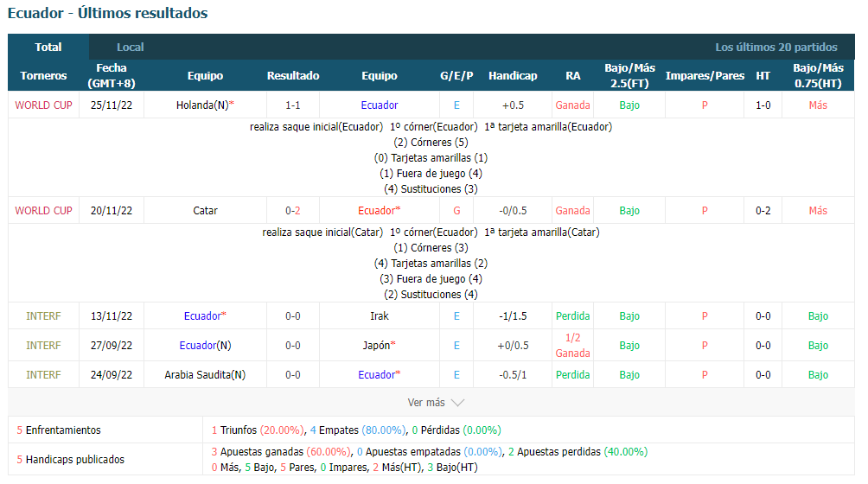Click the Resultado column header
The image size is (868, 484).
[x=293, y=76]
